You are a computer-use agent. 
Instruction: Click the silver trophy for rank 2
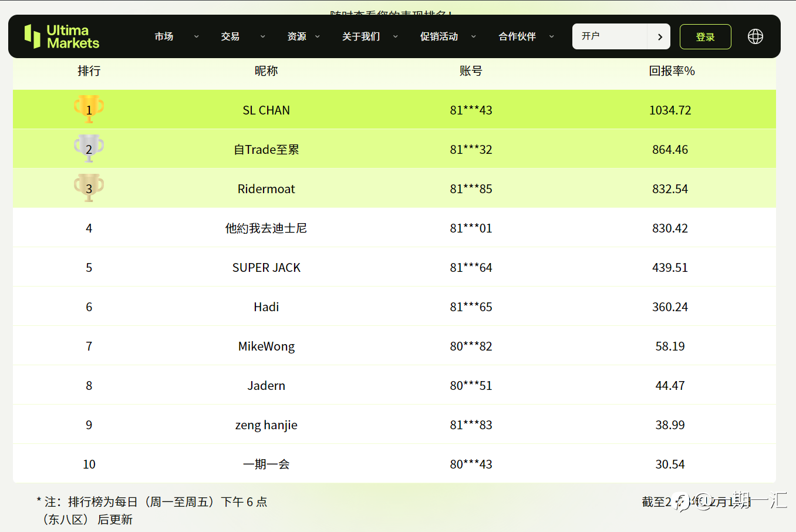coord(89,149)
